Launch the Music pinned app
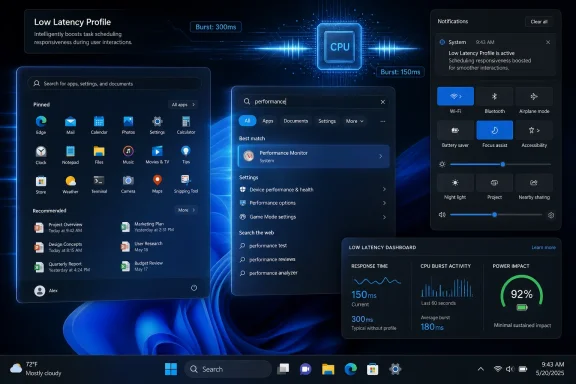576x384 pixels. (128, 154)
